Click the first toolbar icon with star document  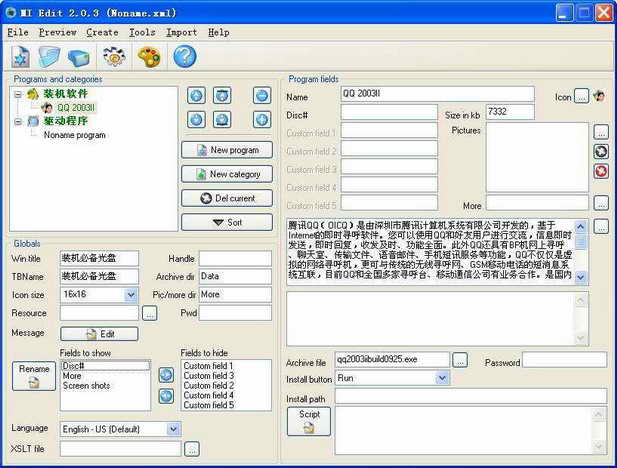[x=21, y=57]
